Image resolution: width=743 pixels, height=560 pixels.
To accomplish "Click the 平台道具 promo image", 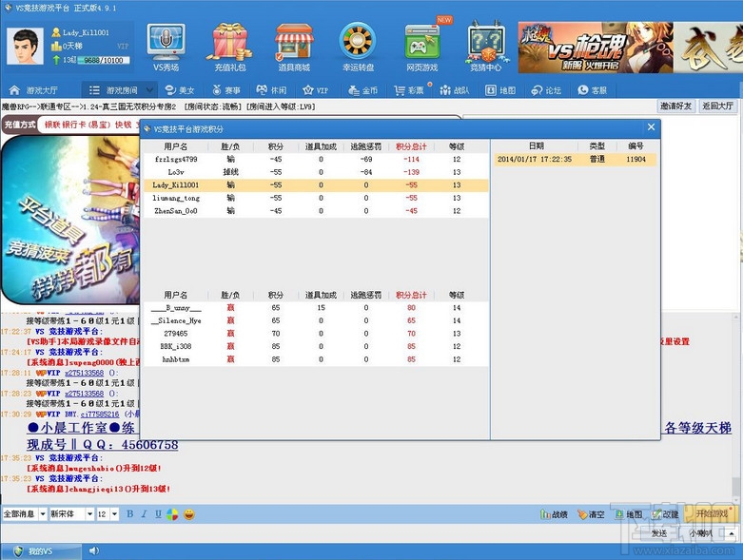I will pyautogui.click(x=71, y=220).
